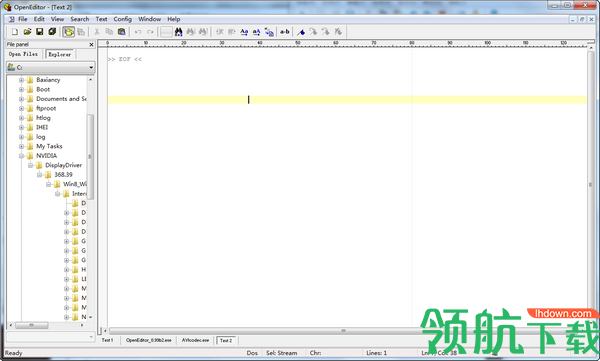Switch to the Open Files tab

pos(23,54)
